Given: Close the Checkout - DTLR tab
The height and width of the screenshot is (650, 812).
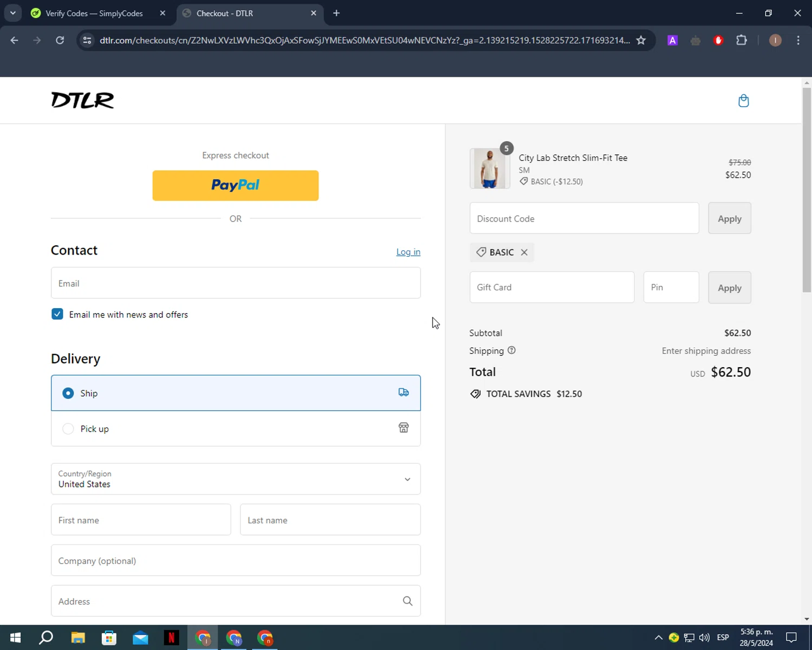Looking at the screenshot, I should (313, 13).
